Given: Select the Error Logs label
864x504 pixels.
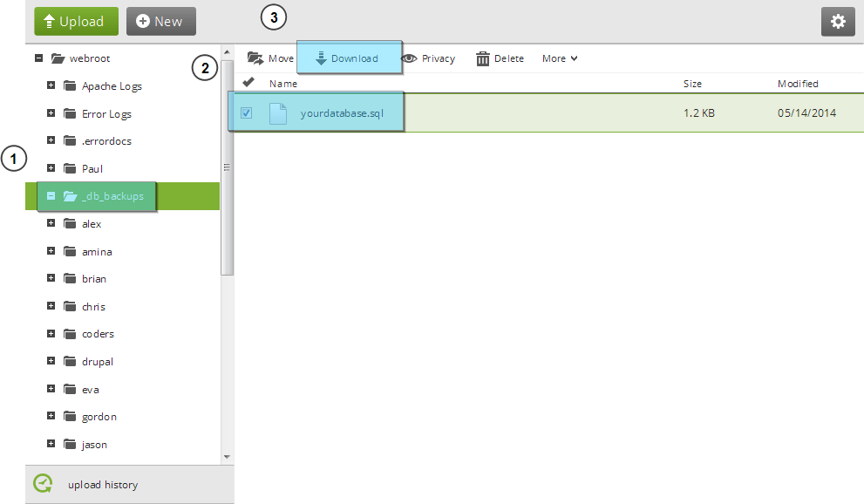Looking at the screenshot, I should (107, 114).
